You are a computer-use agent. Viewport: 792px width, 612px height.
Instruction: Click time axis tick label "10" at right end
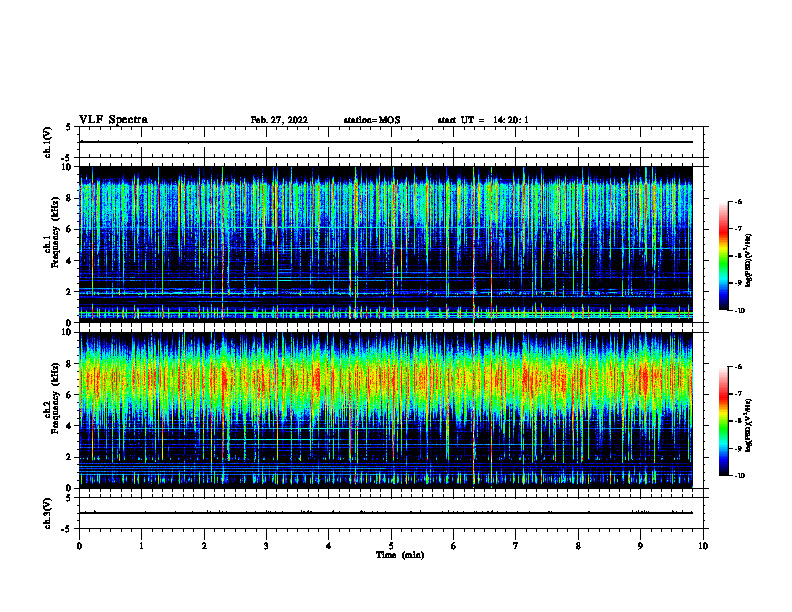[703, 546]
